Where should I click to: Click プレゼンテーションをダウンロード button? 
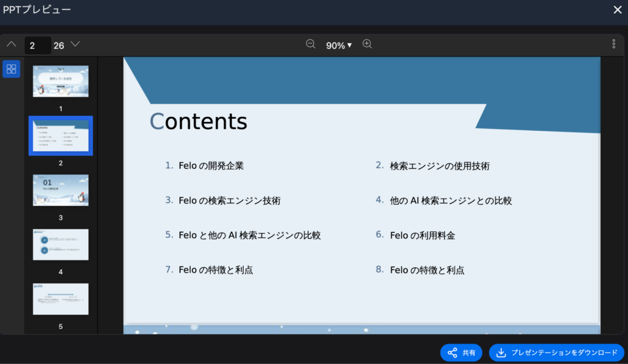tap(557, 352)
